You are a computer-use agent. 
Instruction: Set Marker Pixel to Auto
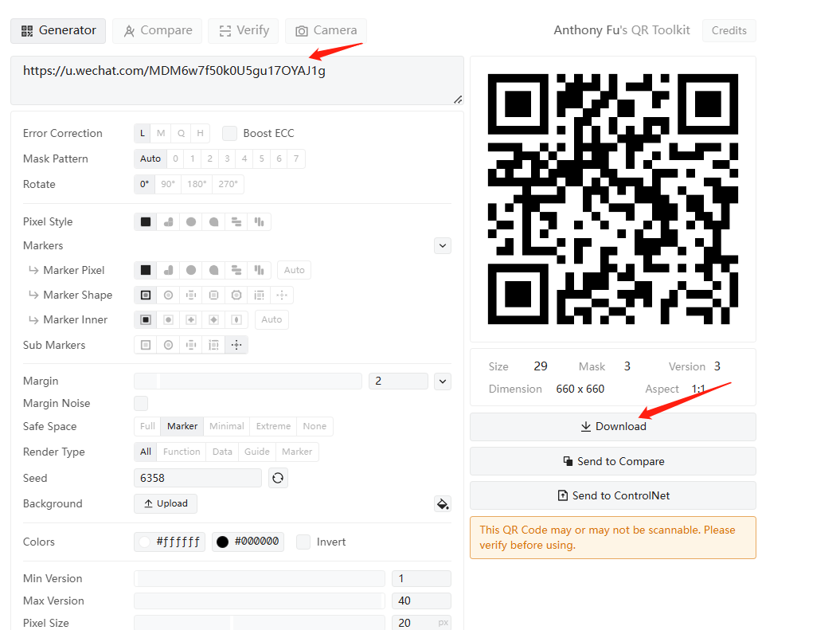pos(294,270)
